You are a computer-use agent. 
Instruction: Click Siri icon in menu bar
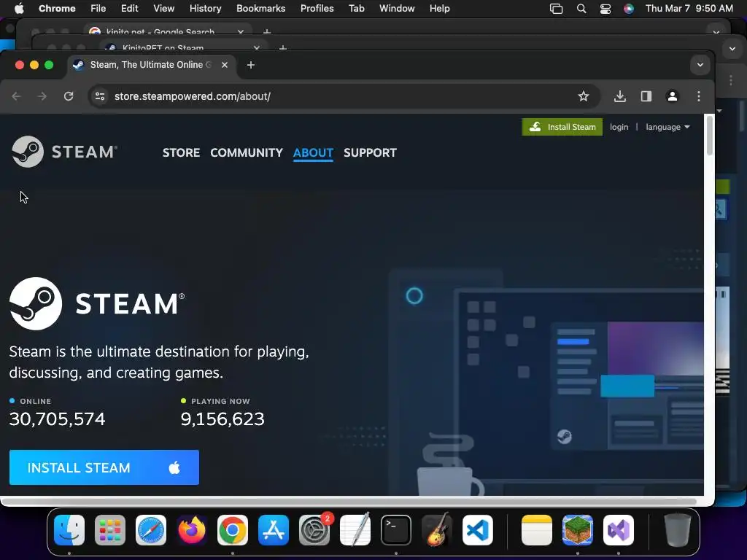[629, 9]
